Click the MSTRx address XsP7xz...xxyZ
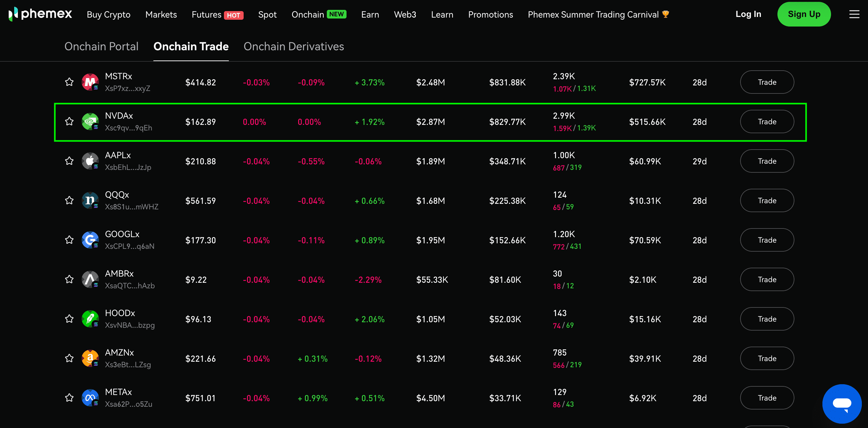Viewport: 868px width, 428px height. (128, 88)
